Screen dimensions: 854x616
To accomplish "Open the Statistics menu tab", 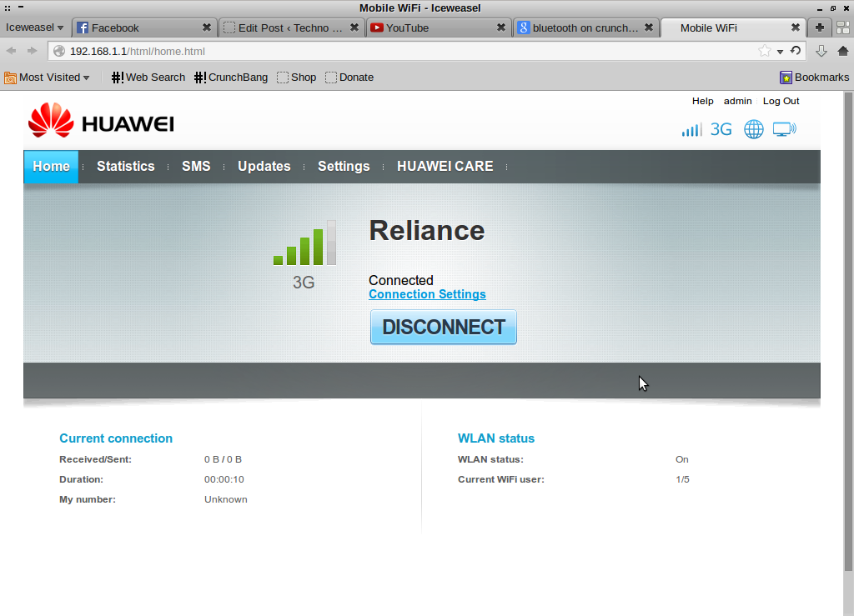I will click(x=125, y=167).
